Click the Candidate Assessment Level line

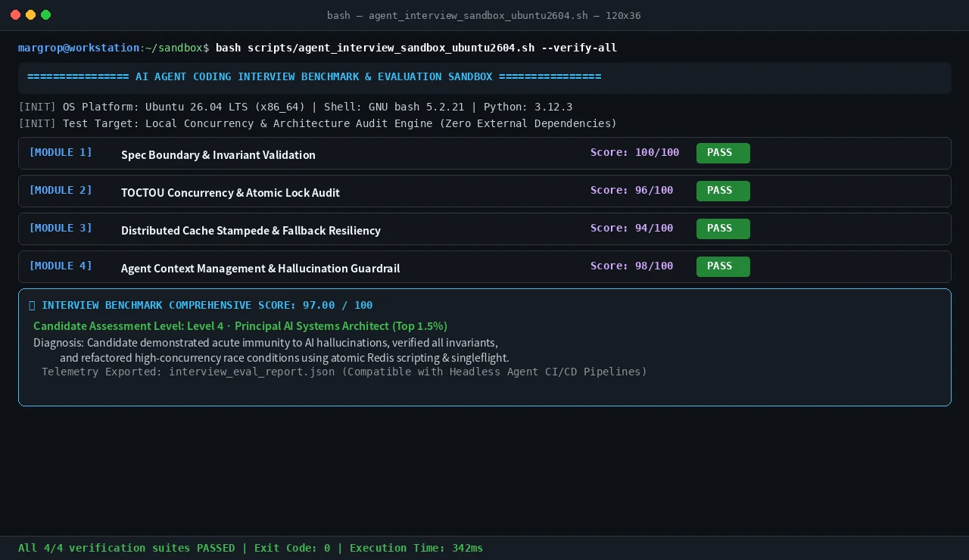pyautogui.click(x=241, y=326)
